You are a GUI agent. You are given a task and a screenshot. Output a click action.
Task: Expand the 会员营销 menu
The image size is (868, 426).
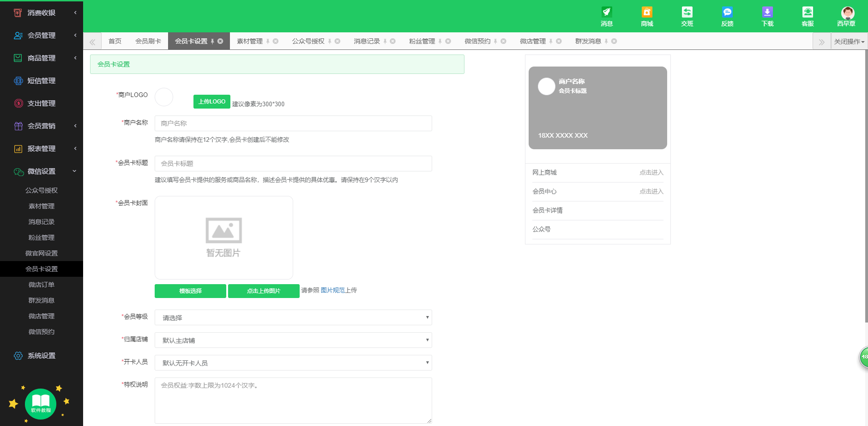pyautogui.click(x=75, y=126)
